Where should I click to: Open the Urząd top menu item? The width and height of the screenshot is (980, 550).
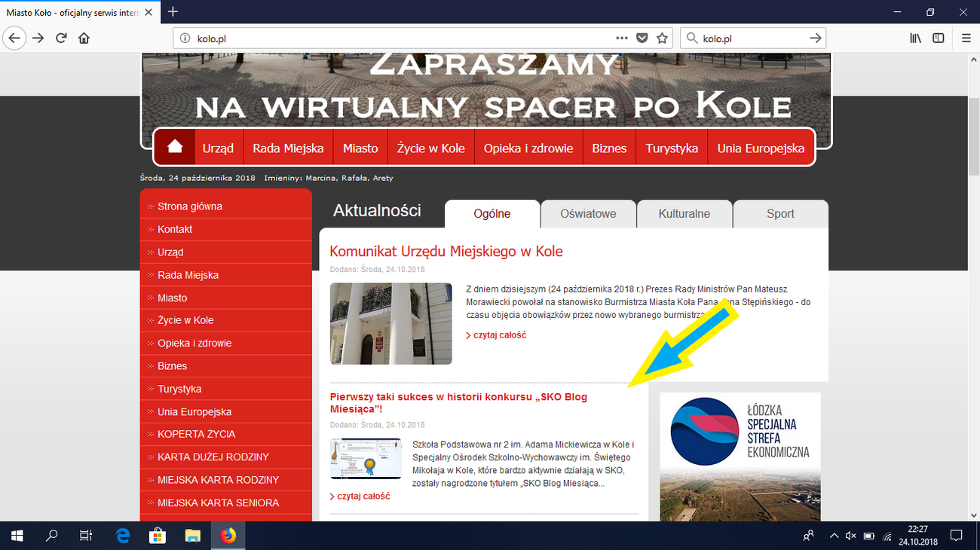click(218, 148)
